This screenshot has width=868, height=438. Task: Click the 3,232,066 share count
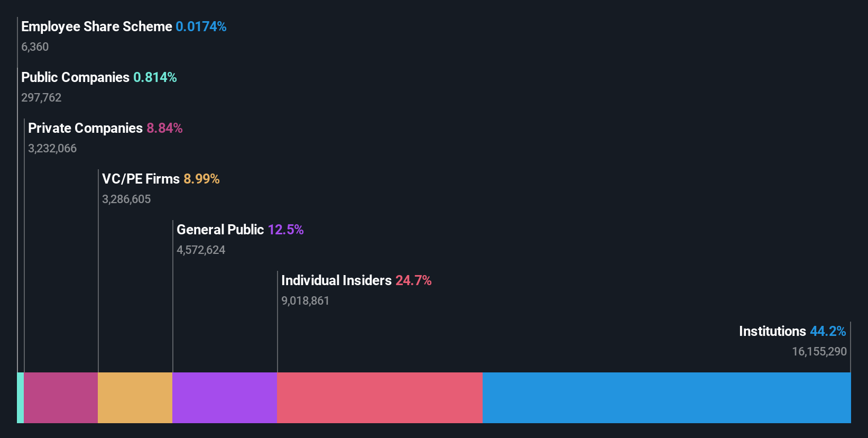[52, 149]
